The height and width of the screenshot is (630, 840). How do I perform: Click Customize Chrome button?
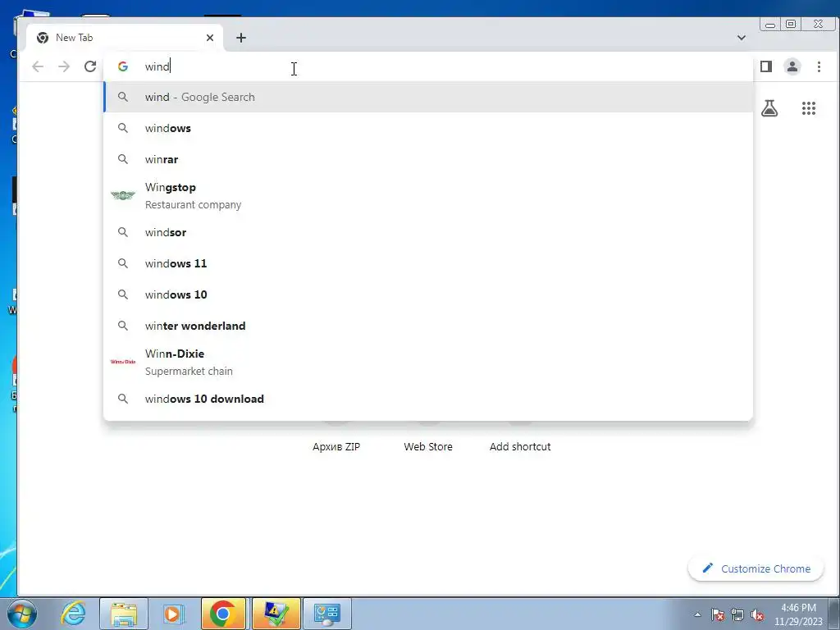756,568
